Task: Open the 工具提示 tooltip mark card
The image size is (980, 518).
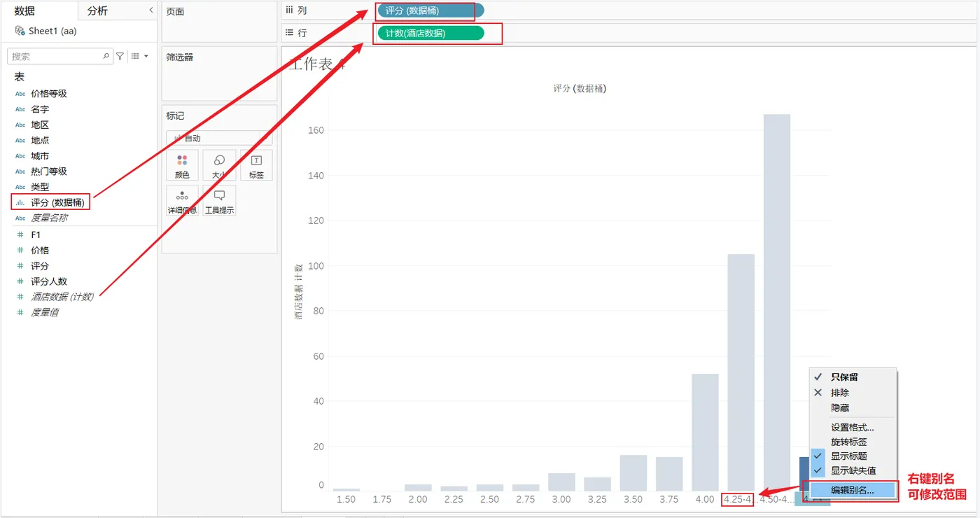Action: point(219,201)
